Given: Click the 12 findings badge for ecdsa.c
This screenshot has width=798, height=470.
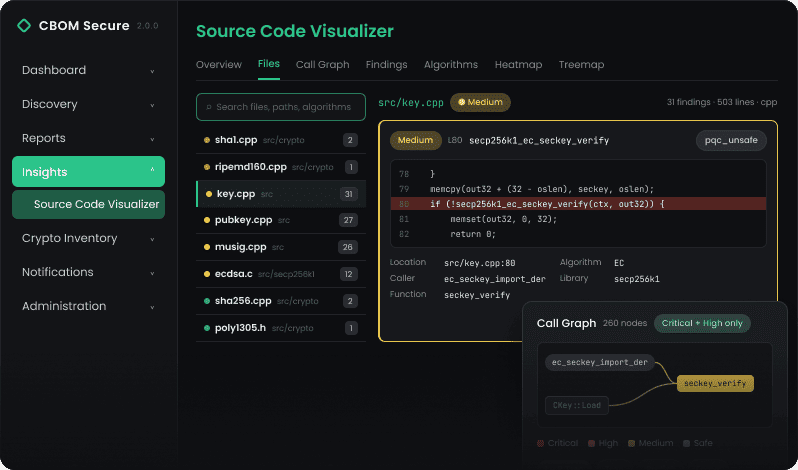Looking at the screenshot, I should point(349,274).
